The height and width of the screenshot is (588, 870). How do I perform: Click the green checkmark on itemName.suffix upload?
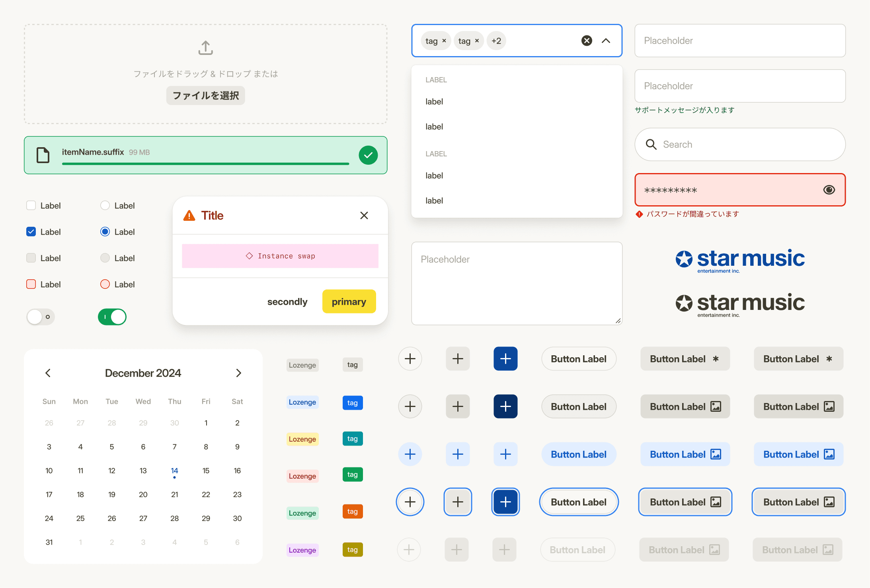(368, 155)
